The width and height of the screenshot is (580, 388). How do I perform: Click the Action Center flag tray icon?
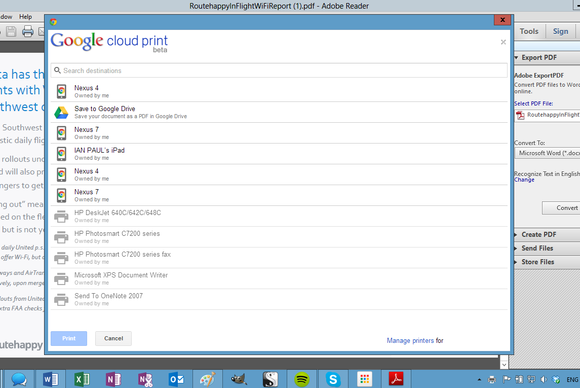pyautogui.click(x=506, y=379)
